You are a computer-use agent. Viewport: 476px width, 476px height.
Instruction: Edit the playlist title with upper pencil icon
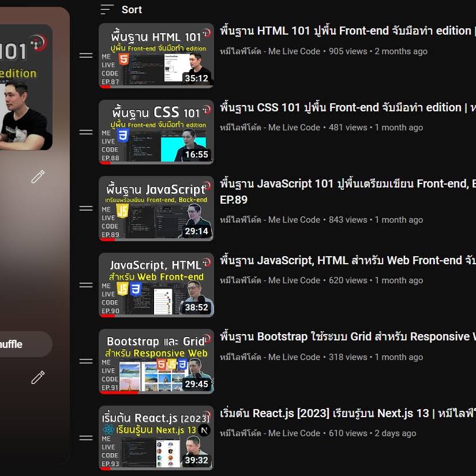(38, 177)
